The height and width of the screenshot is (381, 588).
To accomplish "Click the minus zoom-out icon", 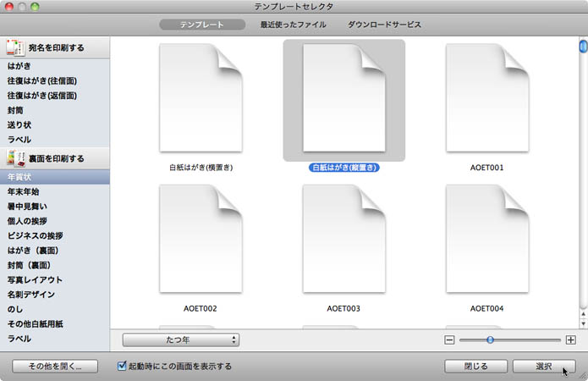I will click(449, 340).
